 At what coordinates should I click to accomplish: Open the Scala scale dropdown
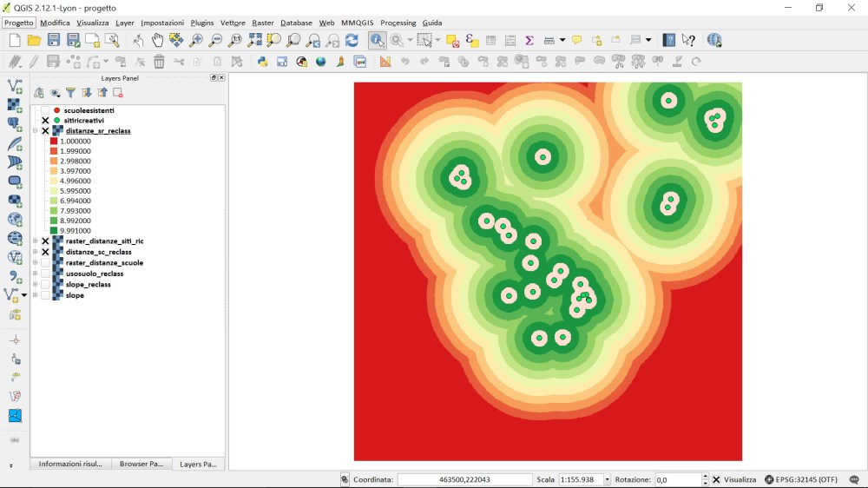(607, 479)
